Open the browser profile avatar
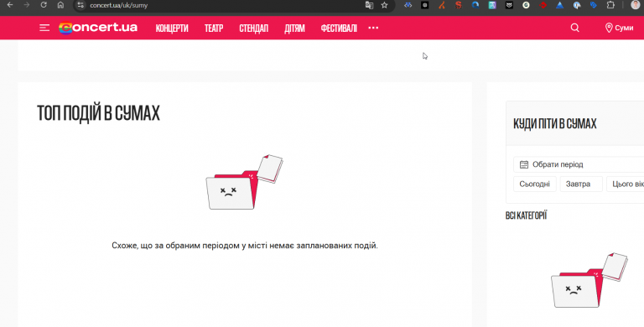Screen dimensions: 644x327 [635, 5]
